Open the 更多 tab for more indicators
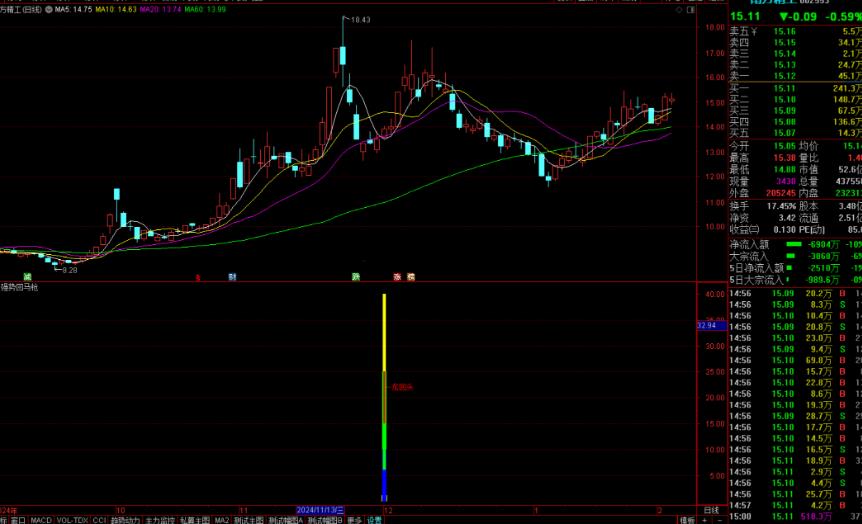 point(355,520)
